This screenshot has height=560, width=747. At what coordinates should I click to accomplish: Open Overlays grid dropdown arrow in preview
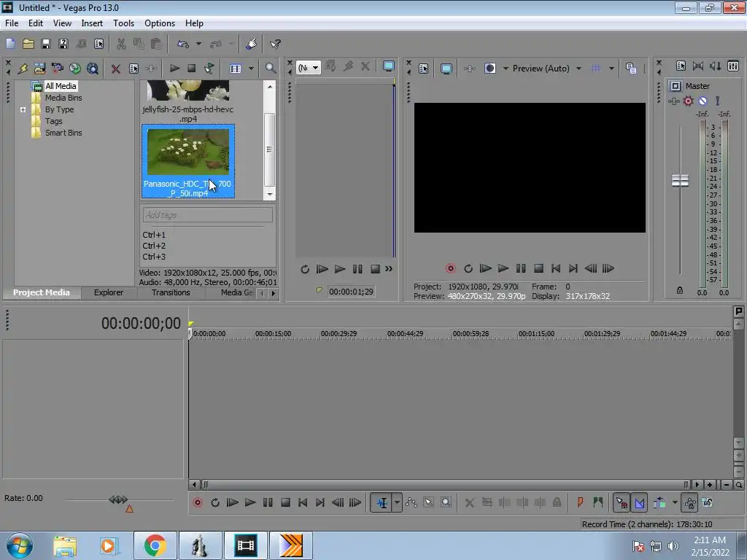611,69
